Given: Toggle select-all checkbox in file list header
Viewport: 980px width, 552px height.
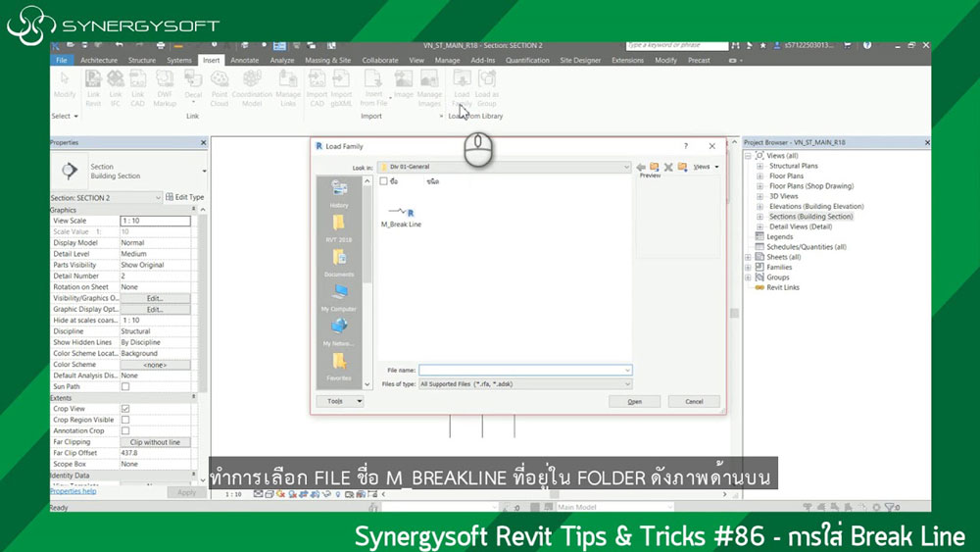Looking at the screenshot, I should 384,181.
